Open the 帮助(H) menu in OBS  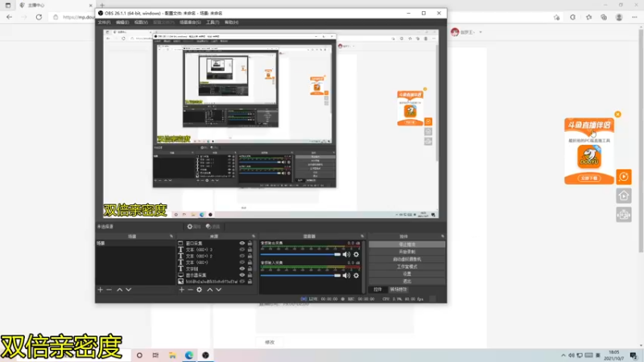tap(231, 23)
